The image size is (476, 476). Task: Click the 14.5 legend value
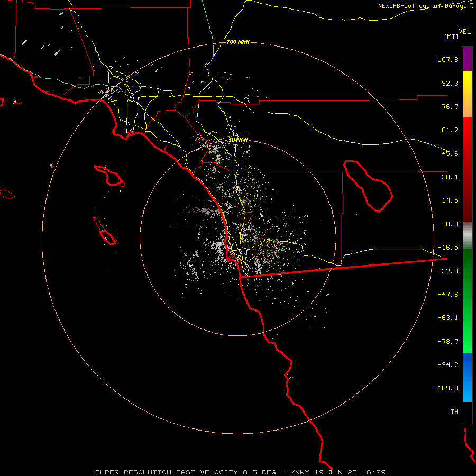[450, 200]
